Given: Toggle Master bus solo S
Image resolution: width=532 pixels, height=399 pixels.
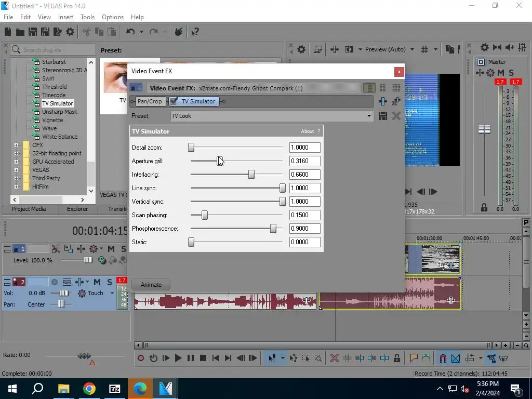Looking at the screenshot, I should pyautogui.click(x=511, y=73).
